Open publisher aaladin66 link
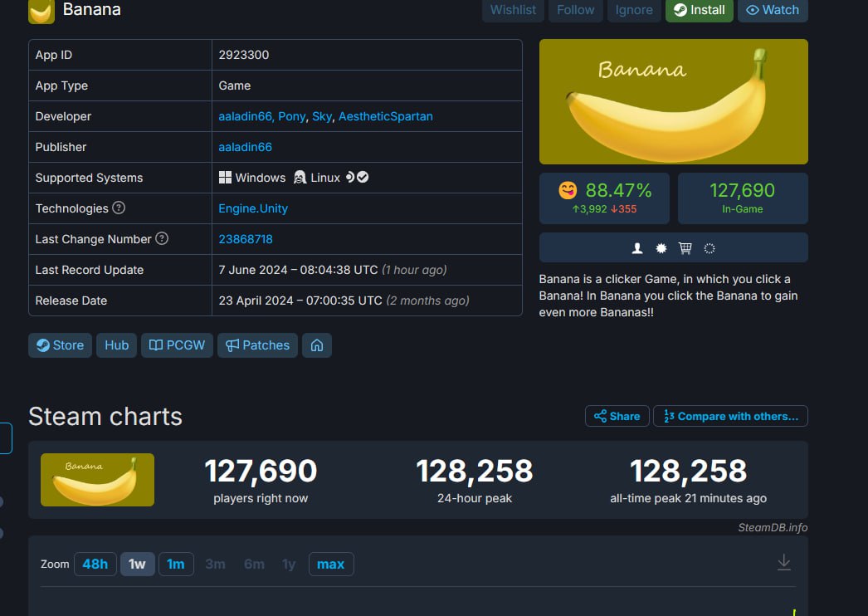Screen dimensions: 868x616 point(246,147)
